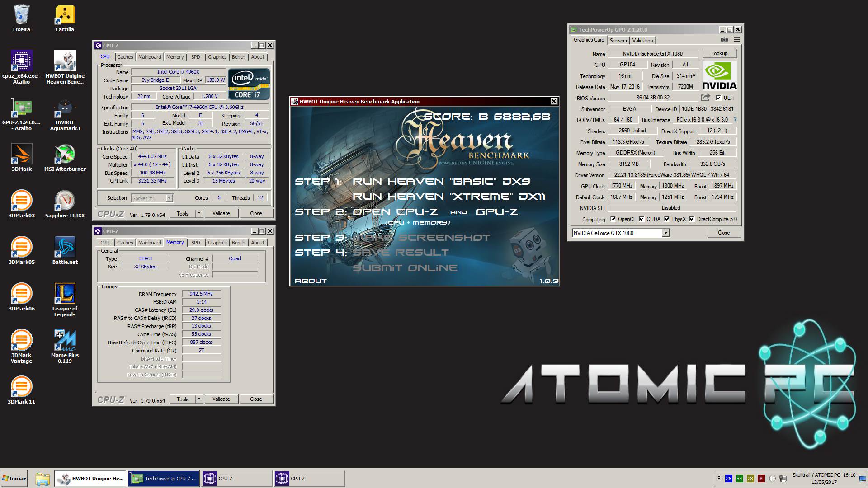This screenshot has width=868, height=488.
Task: Launch the Catzilla desktop shortcut
Action: pyautogui.click(x=65, y=18)
